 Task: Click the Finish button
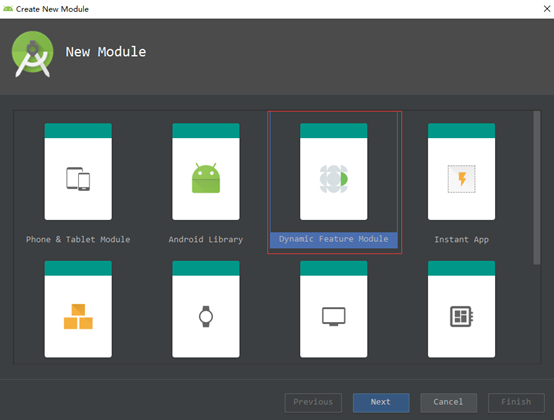tap(516, 402)
